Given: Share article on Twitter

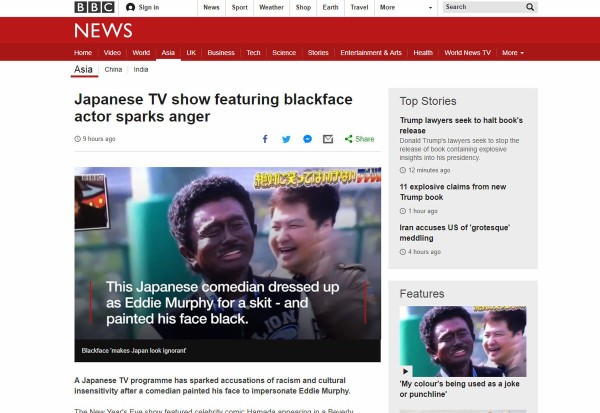Looking at the screenshot, I should (286, 139).
